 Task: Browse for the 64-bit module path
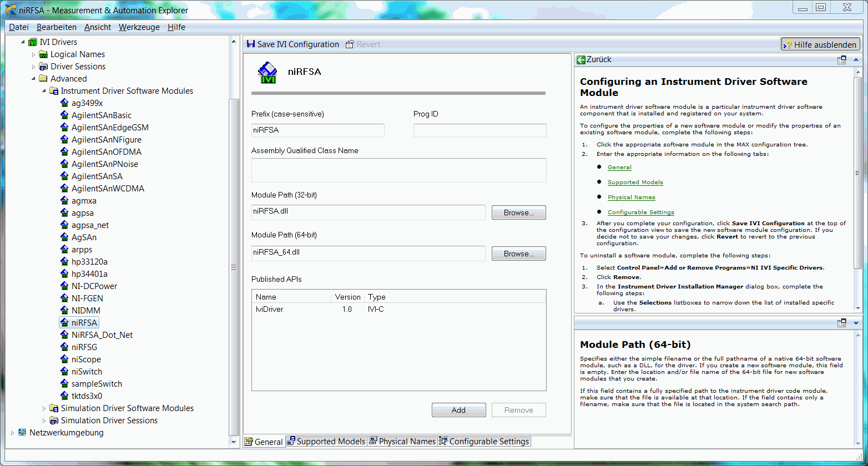[519, 254]
